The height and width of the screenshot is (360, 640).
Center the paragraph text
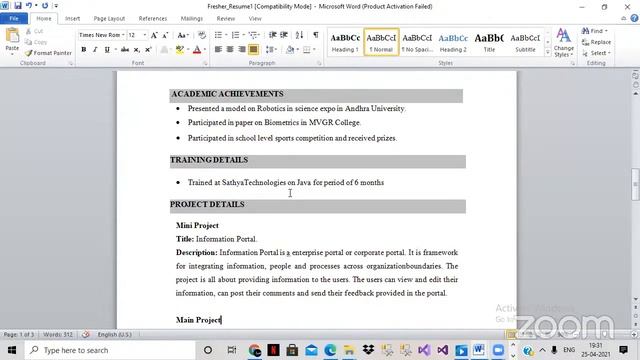coord(230,49)
